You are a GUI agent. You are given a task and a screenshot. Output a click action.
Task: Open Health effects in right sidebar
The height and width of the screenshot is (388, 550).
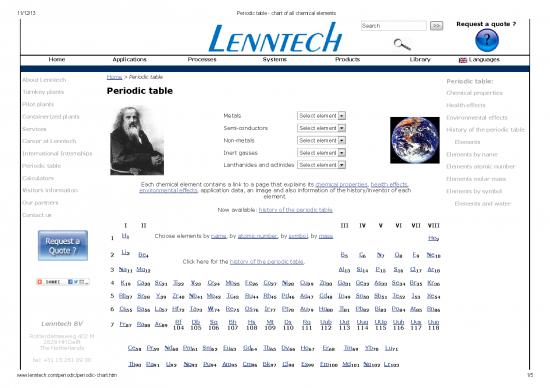coord(466,105)
